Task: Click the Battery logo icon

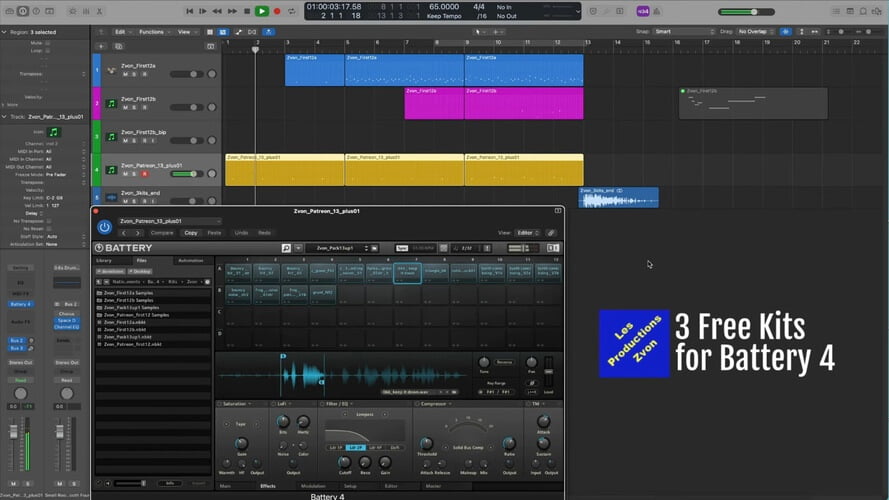Action: coord(99,248)
